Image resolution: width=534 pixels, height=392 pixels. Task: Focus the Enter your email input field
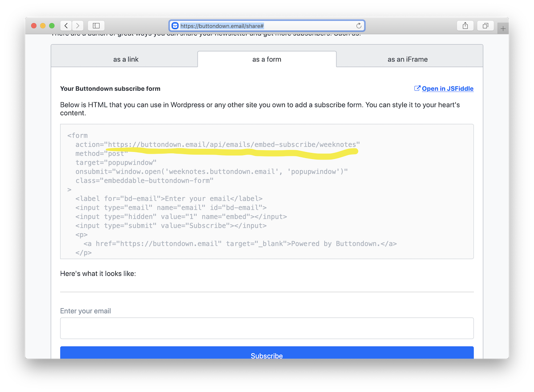point(267,328)
